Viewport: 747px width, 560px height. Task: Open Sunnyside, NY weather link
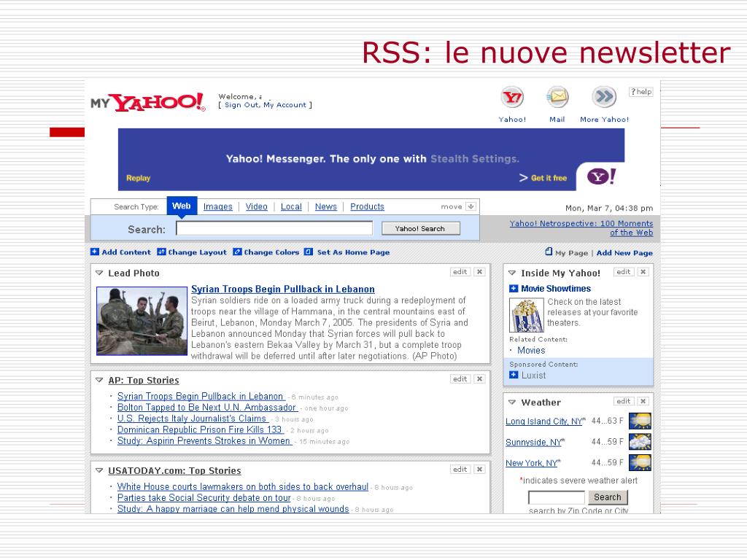533,443
